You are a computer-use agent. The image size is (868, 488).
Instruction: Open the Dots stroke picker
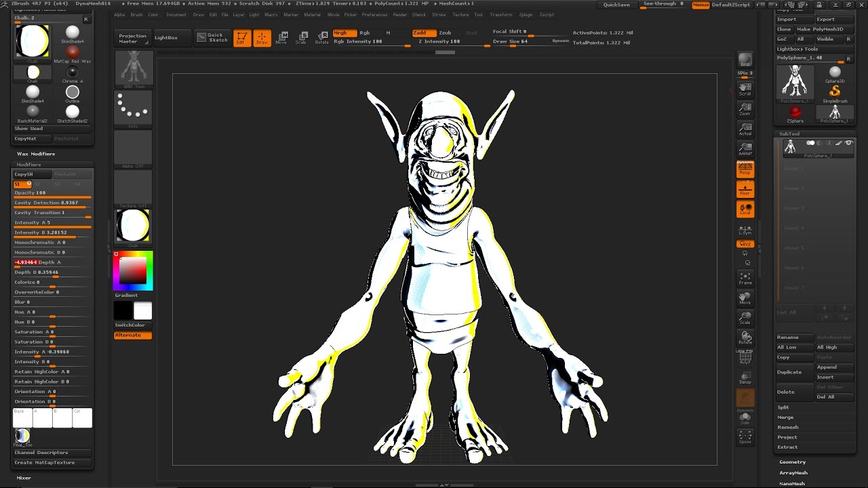(x=133, y=109)
